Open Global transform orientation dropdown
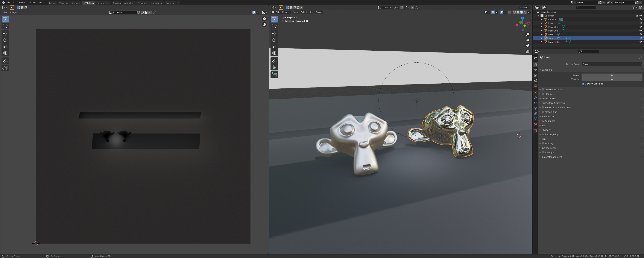 click(385, 7)
